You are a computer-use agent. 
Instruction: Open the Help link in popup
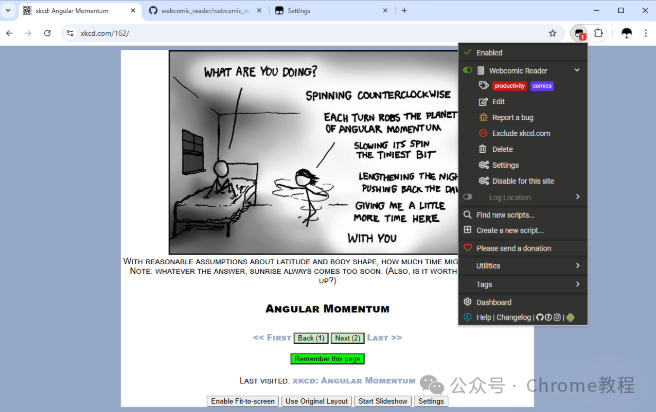pos(484,317)
